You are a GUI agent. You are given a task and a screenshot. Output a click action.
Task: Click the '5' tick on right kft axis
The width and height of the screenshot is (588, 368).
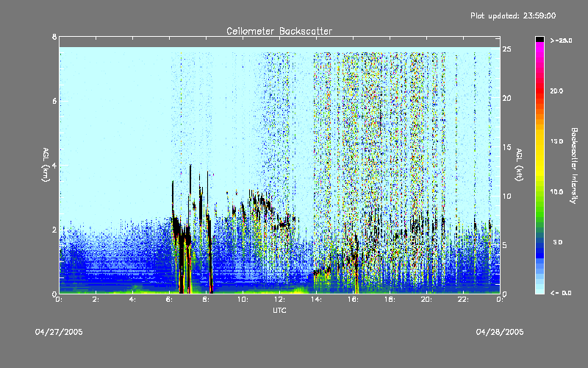(x=505, y=245)
